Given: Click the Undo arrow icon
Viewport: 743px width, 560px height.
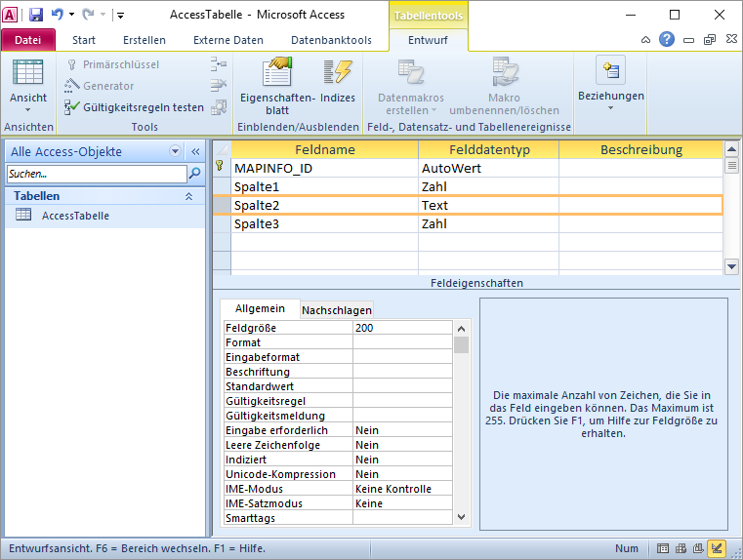Looking at the screenshot, I should (58, 15).
